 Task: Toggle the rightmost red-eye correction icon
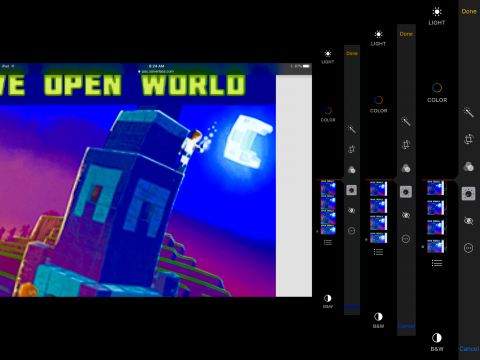(x=468, y=221)
